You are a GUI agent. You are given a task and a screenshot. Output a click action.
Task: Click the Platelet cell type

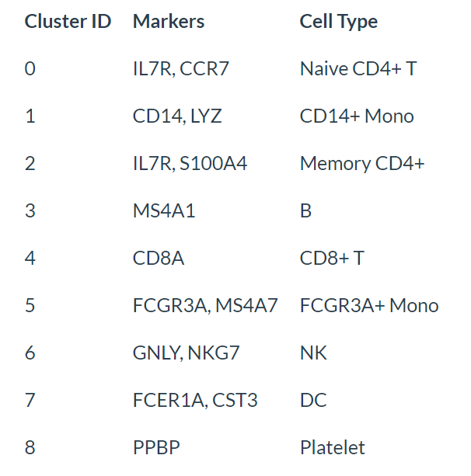click(332, 447)
